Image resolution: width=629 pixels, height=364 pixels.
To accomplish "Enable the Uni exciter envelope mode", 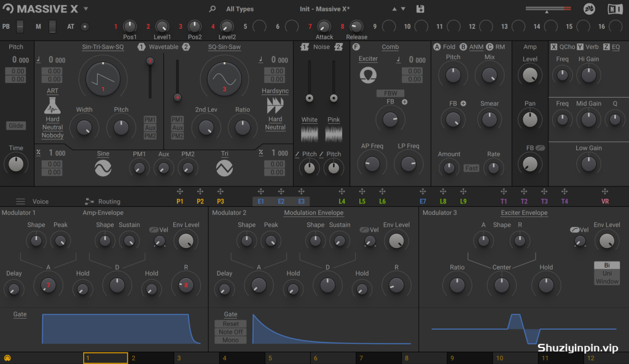I will tap(607, 273).
